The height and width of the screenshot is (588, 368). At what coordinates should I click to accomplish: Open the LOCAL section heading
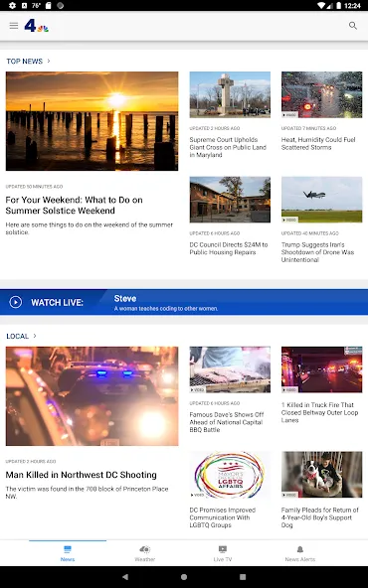pos(17,336)
